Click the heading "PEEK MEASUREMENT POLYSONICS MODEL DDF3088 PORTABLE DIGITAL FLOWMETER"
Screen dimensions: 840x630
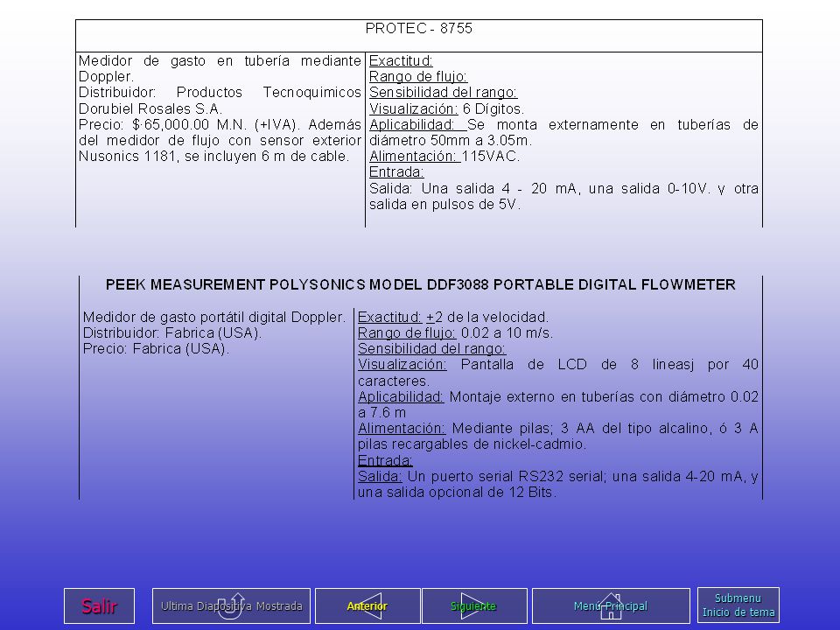click(x=421, y=284)
